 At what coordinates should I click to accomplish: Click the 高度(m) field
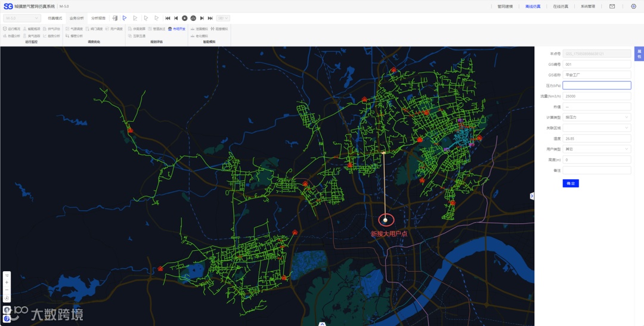point(597,159)
